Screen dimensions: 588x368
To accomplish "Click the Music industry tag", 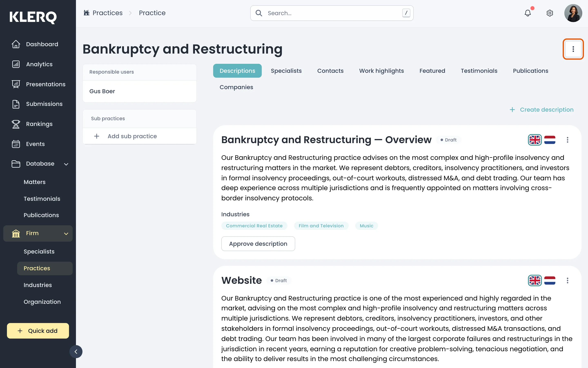I will pyautogui.click(x=366, y=226).
